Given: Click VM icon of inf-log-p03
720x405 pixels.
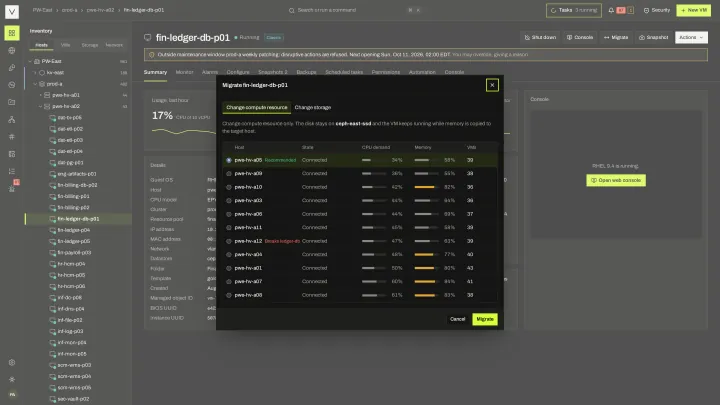Looking at the screenshot, I should pos(53,331).
